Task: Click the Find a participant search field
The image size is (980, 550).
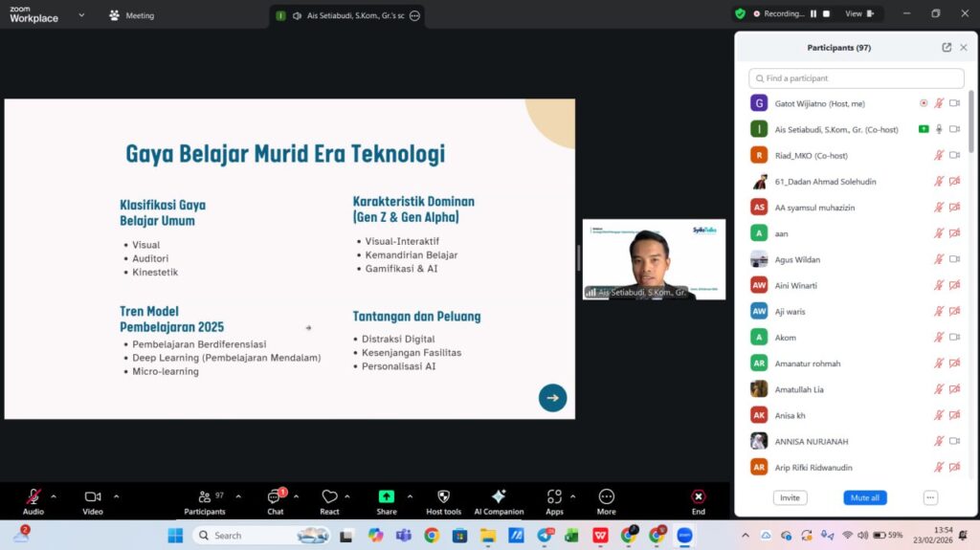Action: point(857,78)
